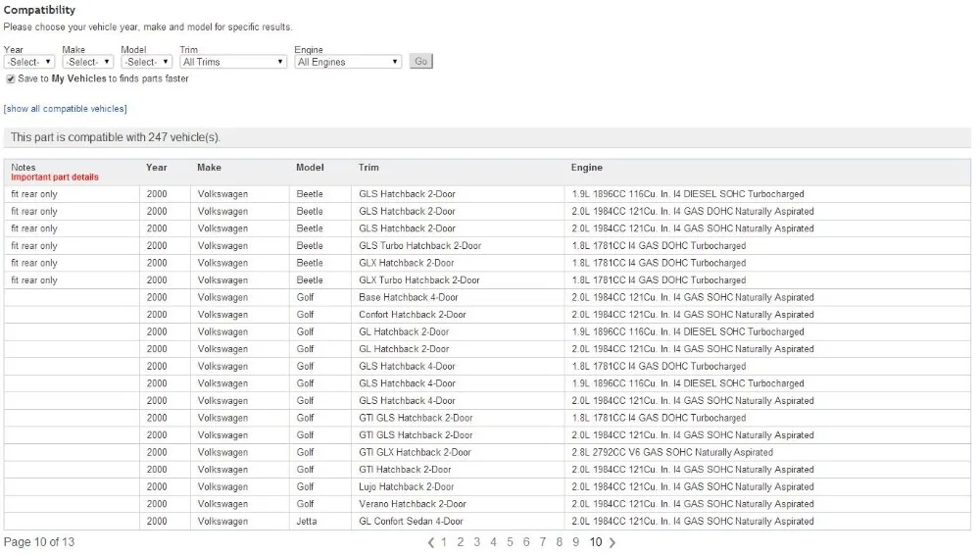Click the Trim column header
The height and width of the screenshot is (556, 980).
(368, 168)
